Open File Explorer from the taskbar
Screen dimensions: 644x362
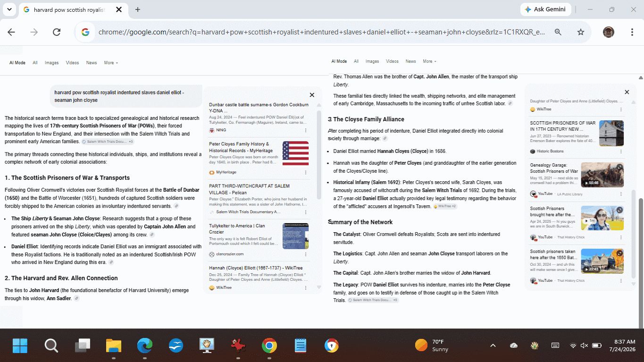tap(114, 345)
